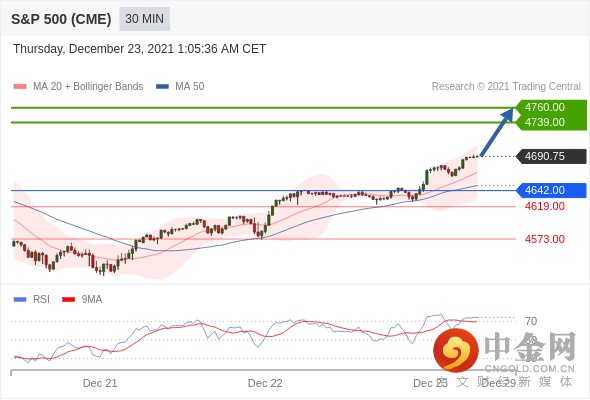Click the 4739.00 resistance price label
This screenshot has height=400, width=590.
[544, 122]
